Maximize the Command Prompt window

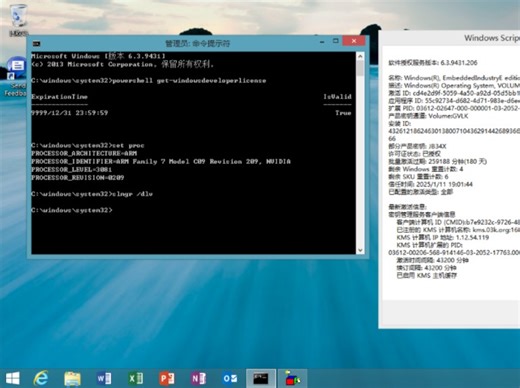pos(336,41)
